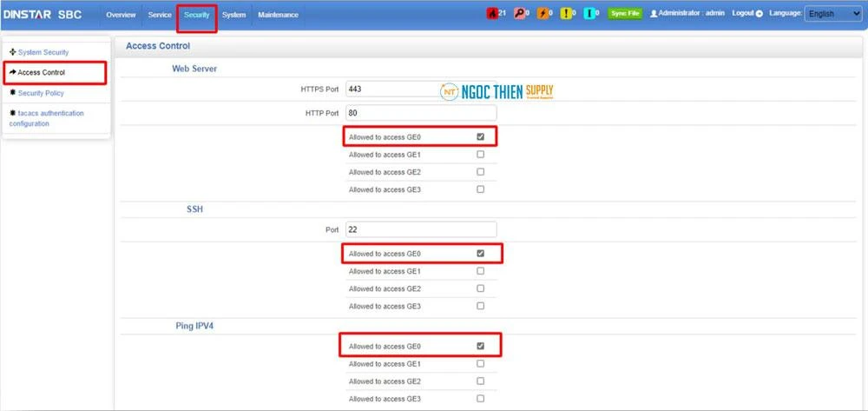
Task: Open tacacs authentication configuration page
Action: pyautogui.click(x=47, y=118)
